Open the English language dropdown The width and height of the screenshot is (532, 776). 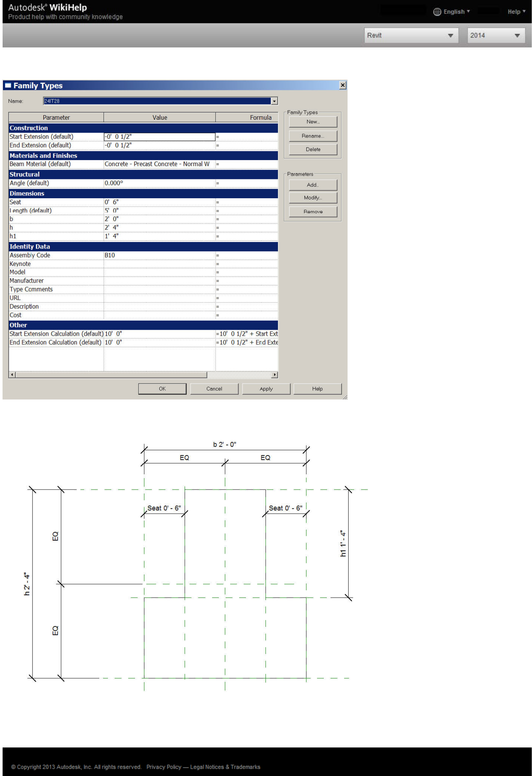(456, 12)
